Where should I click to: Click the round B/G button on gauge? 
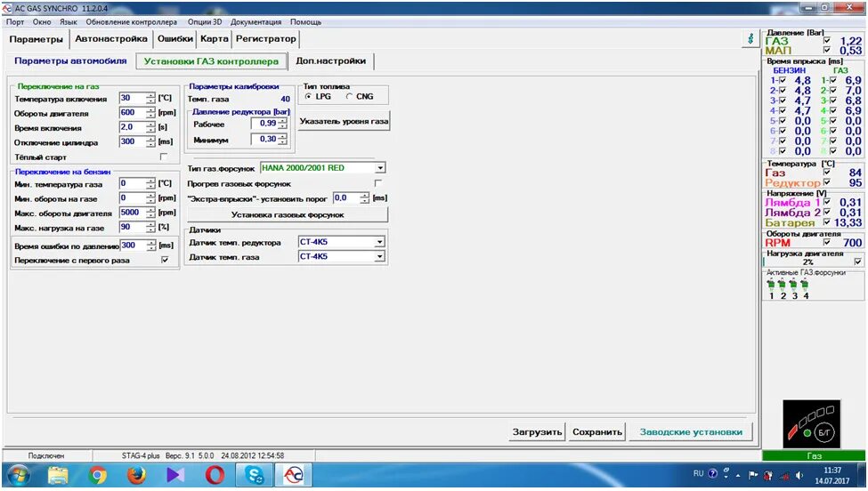point(823,432)
